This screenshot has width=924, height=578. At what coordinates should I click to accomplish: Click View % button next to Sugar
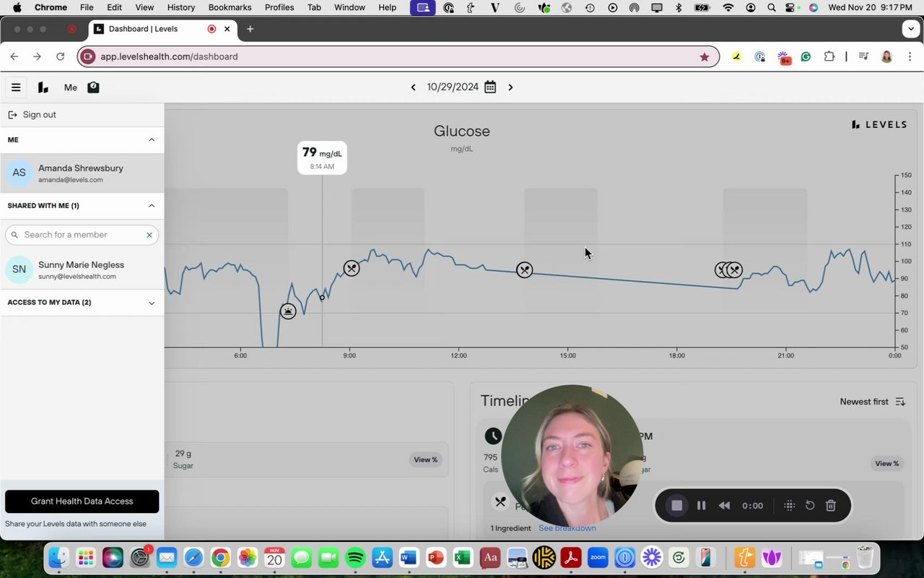(425, 460)
